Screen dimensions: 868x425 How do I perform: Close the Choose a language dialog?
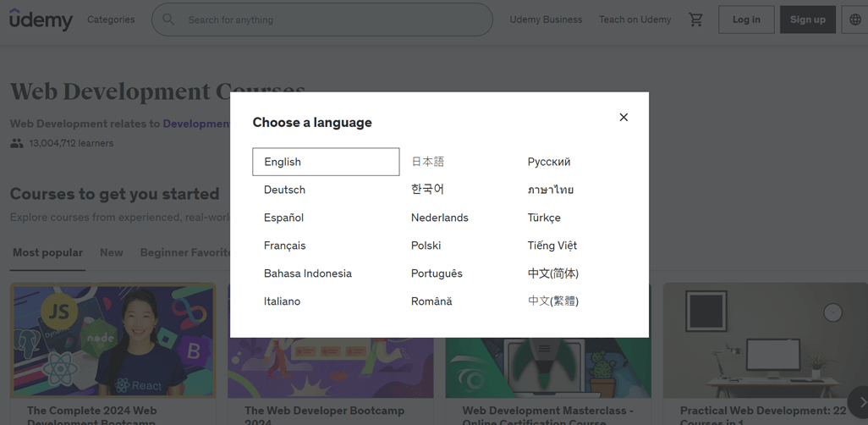(624, 117)
